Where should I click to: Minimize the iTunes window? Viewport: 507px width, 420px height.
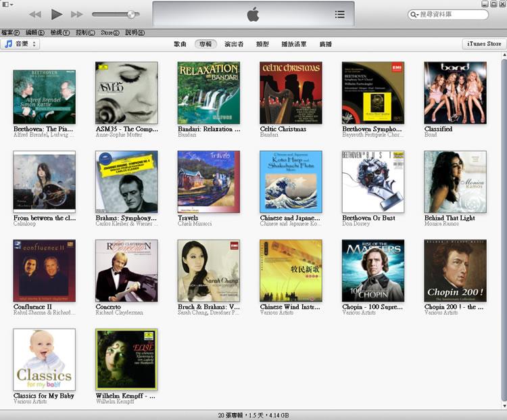[485, 4]
